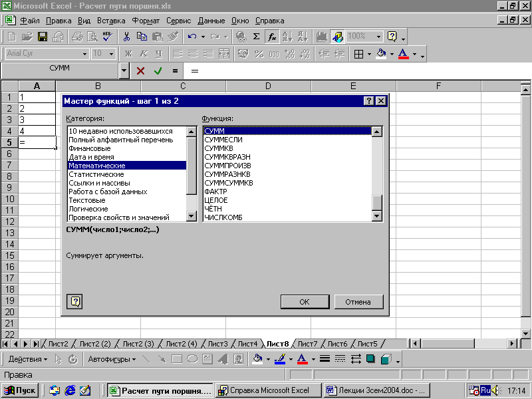Align text left in the formatting toolbar
Image resolution: width=532 pixels, height=399 pixels.
(x=178, y=54)
